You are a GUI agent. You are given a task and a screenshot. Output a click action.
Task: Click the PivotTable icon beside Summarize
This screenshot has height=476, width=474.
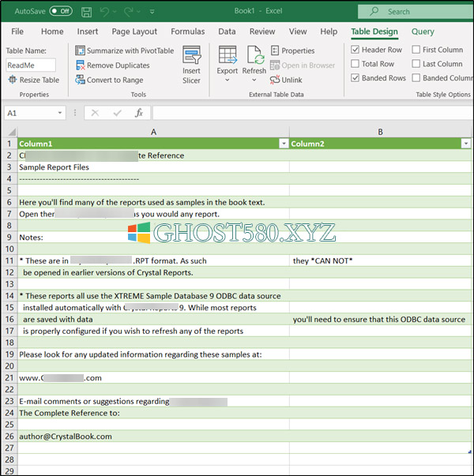(80, 51)
